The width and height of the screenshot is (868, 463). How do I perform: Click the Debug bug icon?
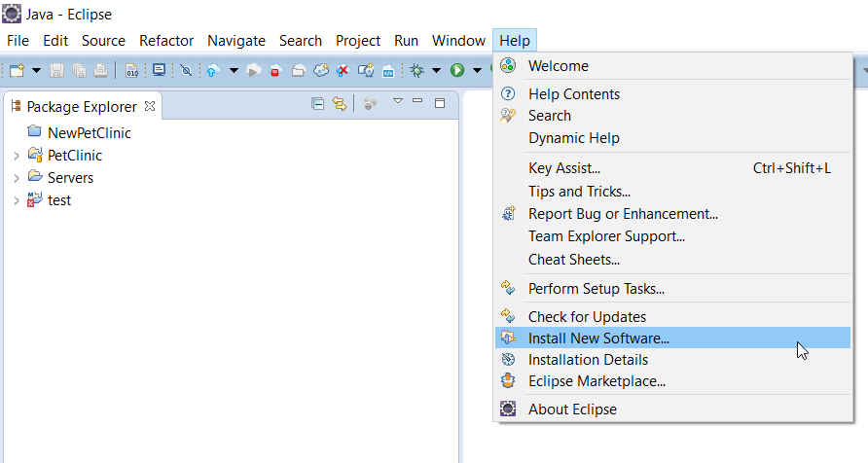[416, 70]
